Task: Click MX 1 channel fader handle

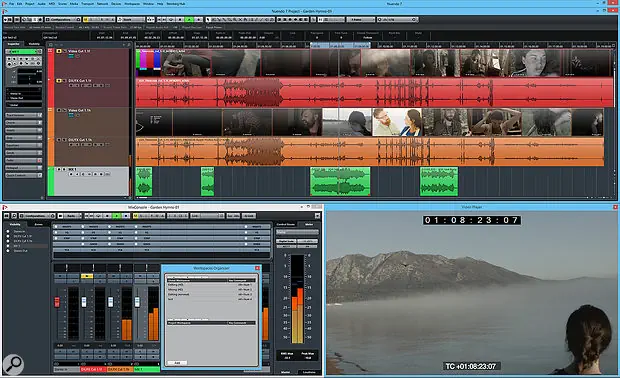Action: tap(137, 302)
